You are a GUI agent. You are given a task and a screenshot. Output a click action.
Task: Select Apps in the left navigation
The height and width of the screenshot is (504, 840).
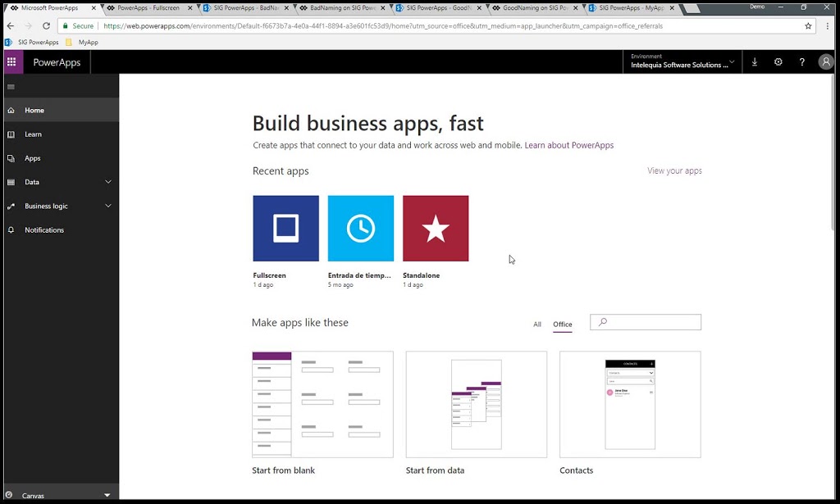coord(61,158)
